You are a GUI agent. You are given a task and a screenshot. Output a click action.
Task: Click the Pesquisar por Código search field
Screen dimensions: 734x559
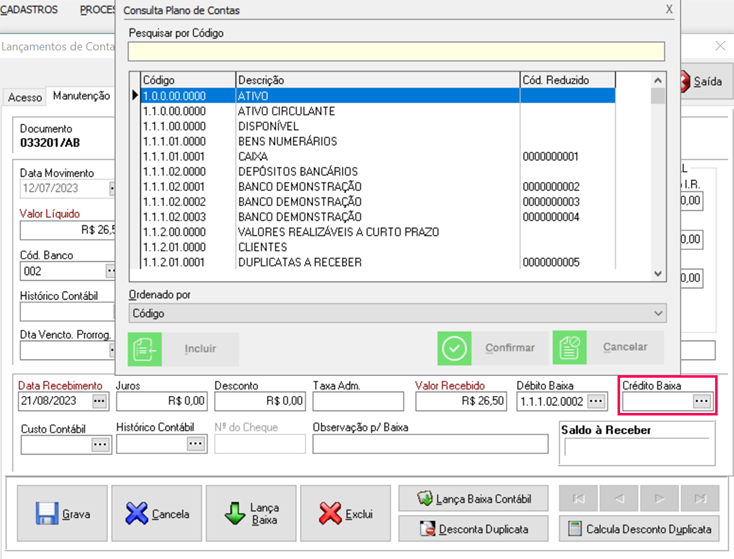point(396,52)
